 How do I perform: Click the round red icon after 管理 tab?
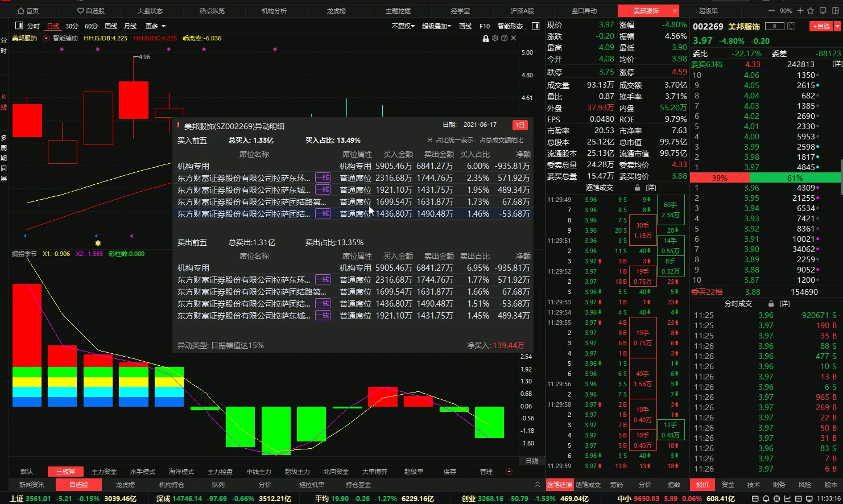click(509, 472)
